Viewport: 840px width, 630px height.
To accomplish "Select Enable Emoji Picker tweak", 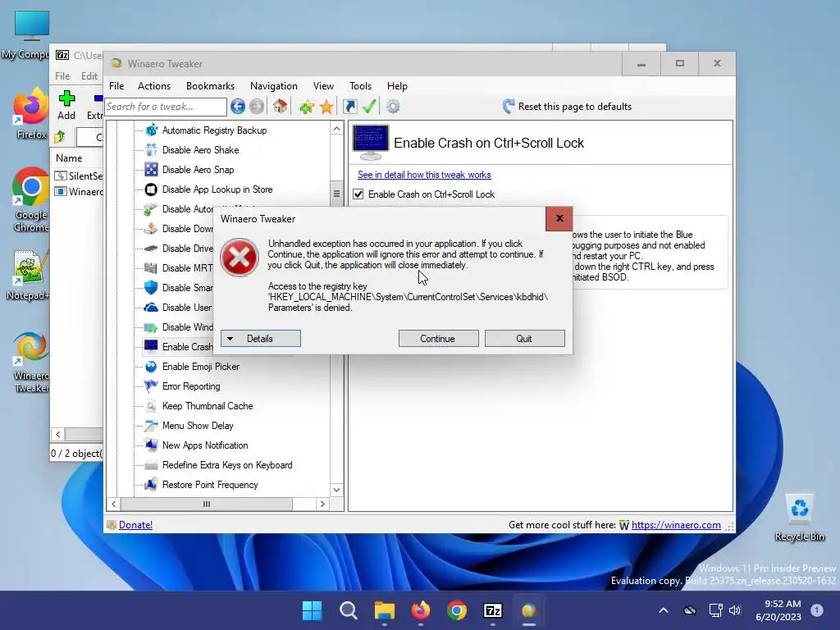I will (200, 367).
